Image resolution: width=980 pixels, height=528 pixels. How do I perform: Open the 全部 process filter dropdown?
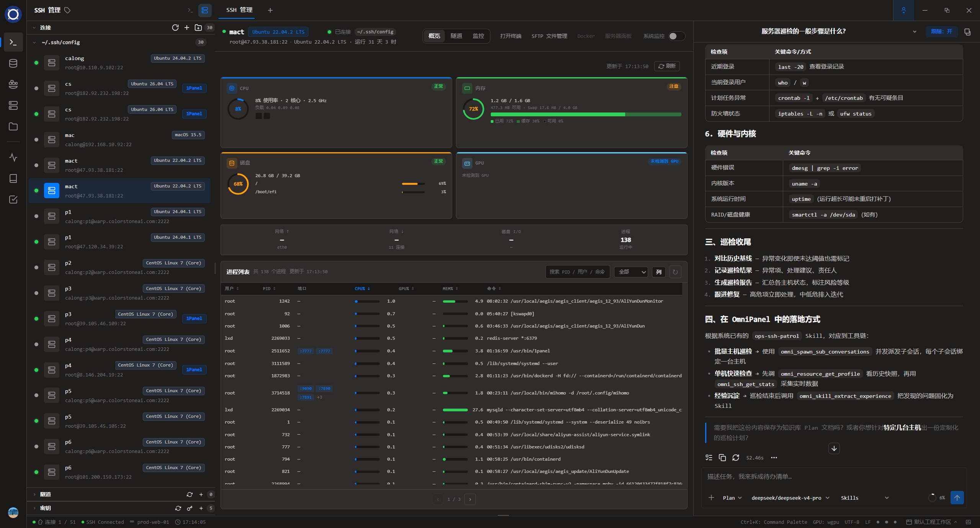coord(631,272)
